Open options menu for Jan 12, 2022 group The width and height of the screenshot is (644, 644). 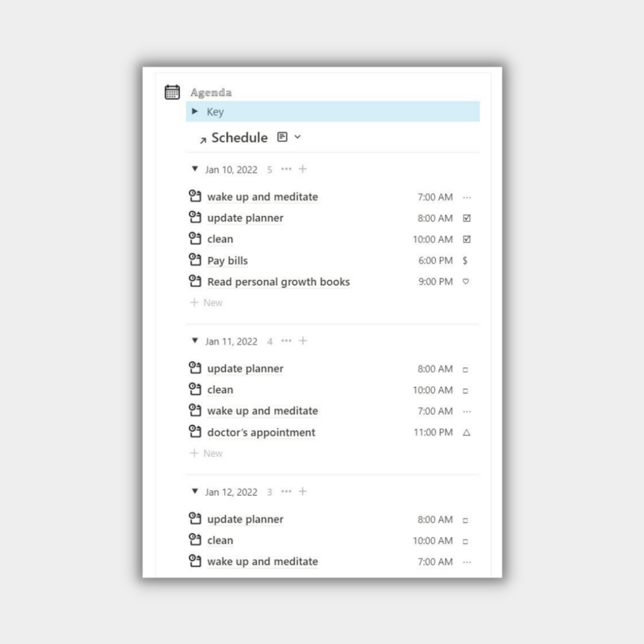click(286, 491)
